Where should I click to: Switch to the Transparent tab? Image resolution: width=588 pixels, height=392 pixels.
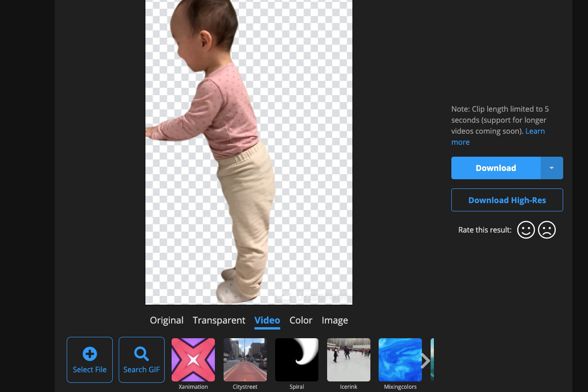[219, 320]
